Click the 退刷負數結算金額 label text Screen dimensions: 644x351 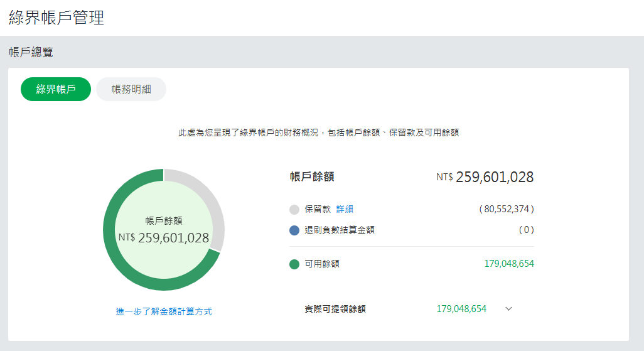click(x=340, y=230)
